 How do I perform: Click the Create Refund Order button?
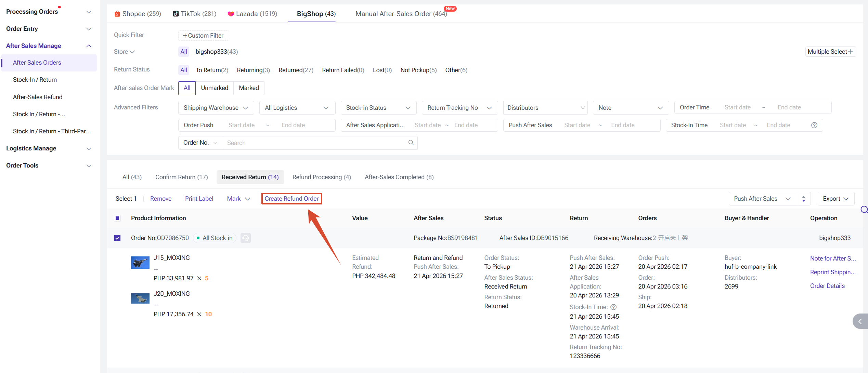[292, 199]
